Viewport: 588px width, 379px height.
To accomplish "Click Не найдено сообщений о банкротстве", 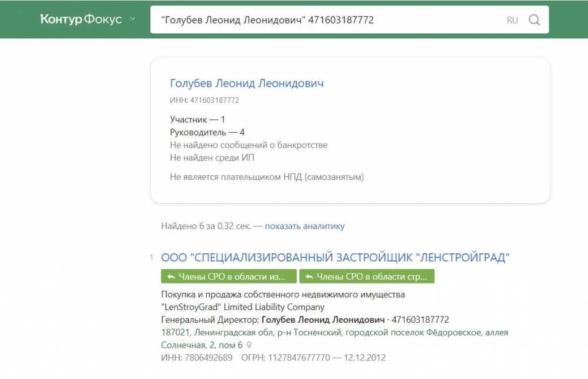I will (249, 145).
